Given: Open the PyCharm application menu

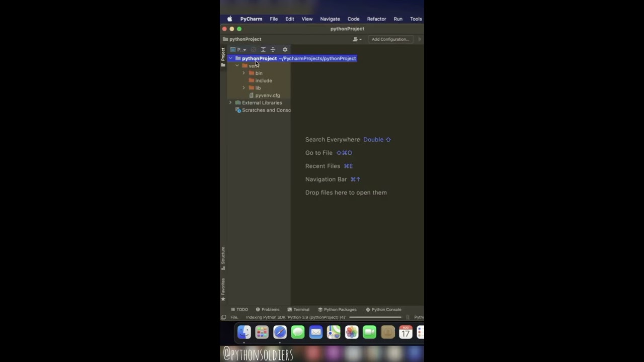Looking at the screenshot, I should coord(251,19).
